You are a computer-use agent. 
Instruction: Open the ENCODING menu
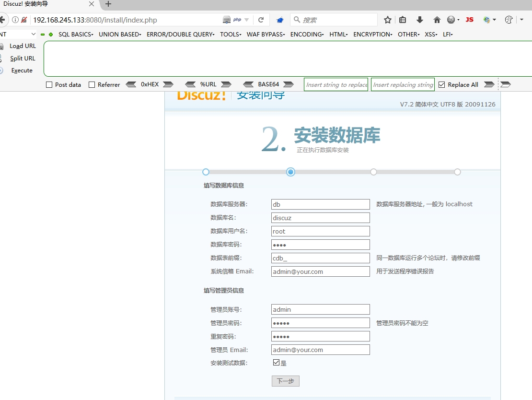point(307,35)
